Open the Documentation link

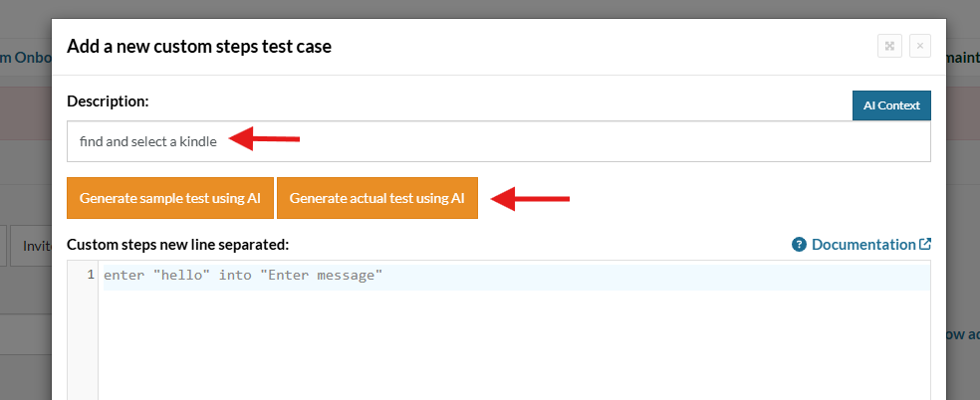point(862,245)
